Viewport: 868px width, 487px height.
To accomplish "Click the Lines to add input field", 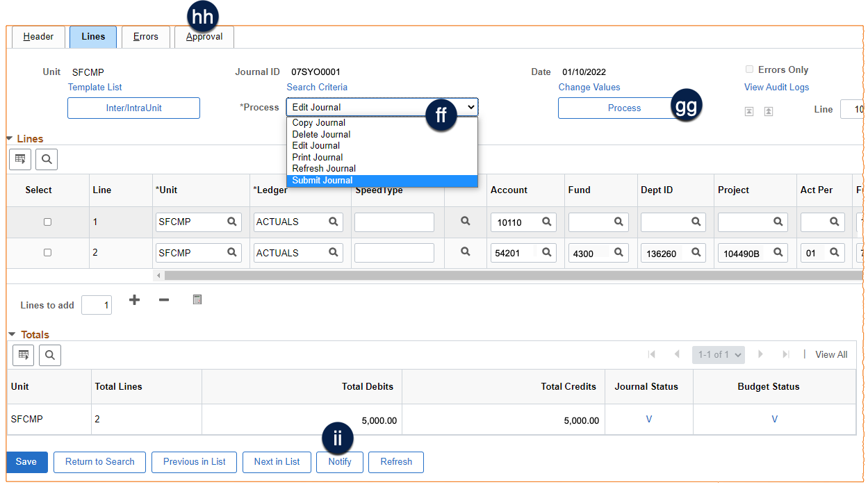I will pos(97,304).
